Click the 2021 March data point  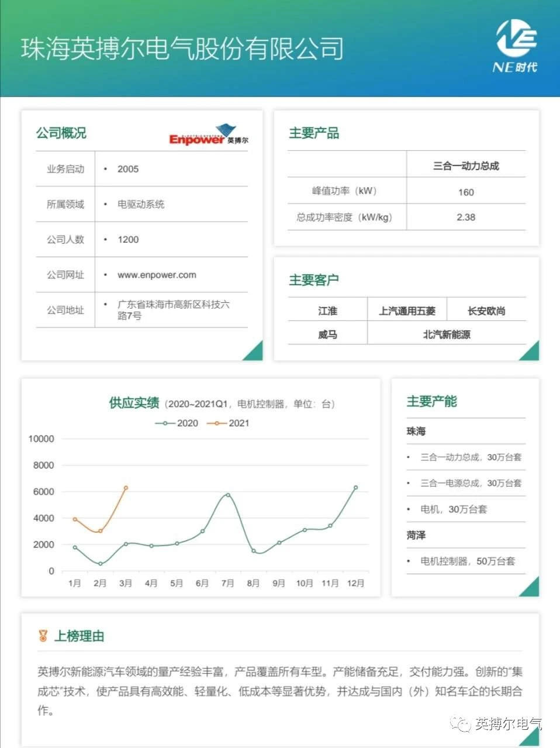[x=126, y=488]
